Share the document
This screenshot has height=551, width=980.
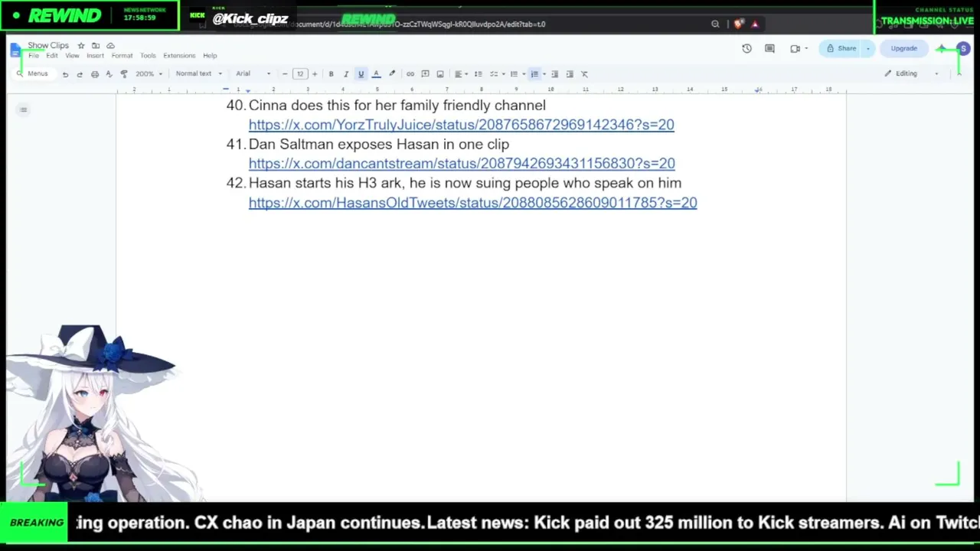point(841,49)
